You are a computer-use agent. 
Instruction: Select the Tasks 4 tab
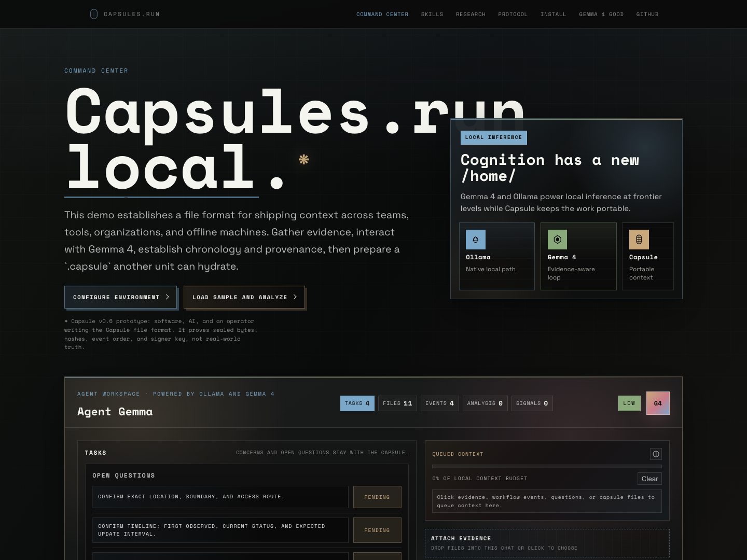(x=357, y=403)
